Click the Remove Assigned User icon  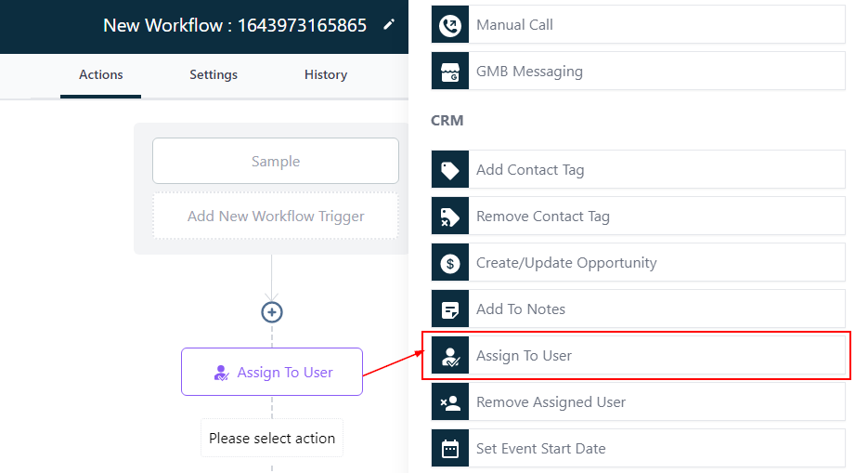pos(450,402)
